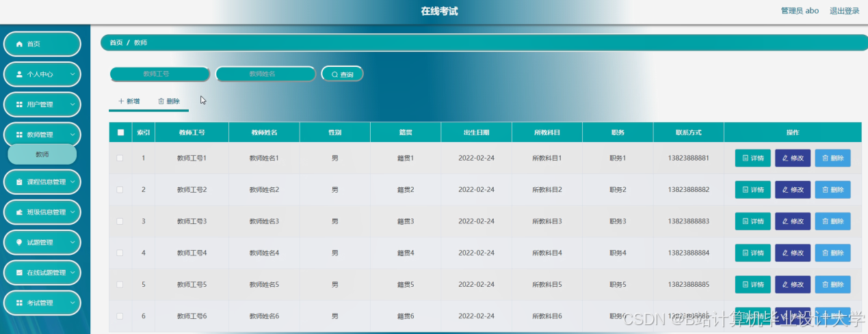
Task: Click the 修改 button for row 教师工号5
Action: tap(793, 285)
